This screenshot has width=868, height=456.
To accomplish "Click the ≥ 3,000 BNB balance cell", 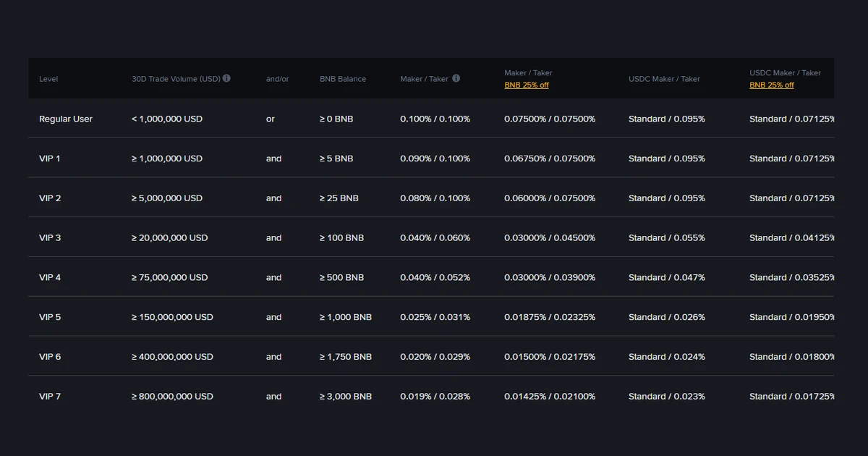I will 346,397.
